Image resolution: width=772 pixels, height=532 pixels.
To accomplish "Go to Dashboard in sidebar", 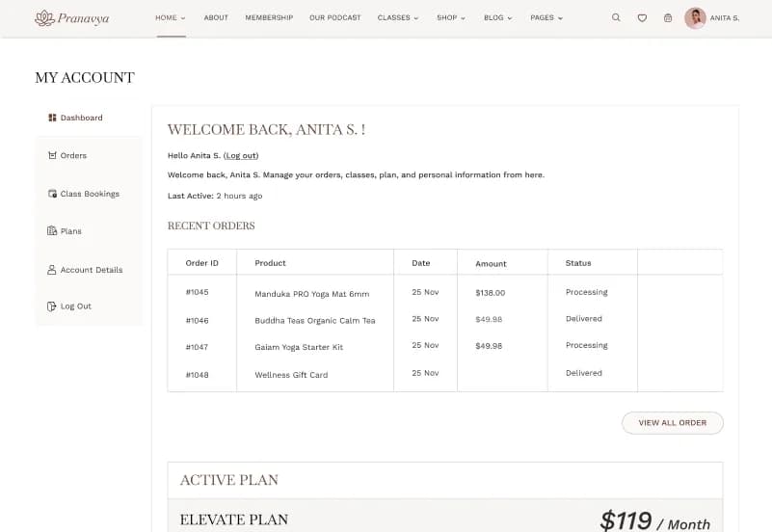I will [82, 118].
